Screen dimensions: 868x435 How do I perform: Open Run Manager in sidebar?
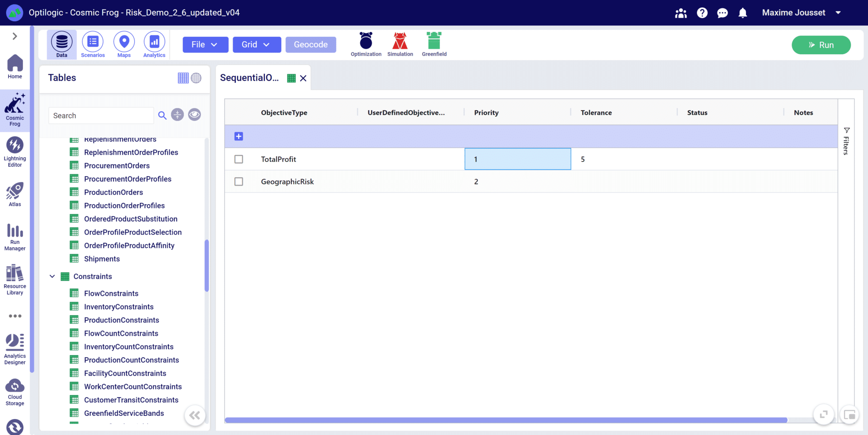tap(15, 236)
